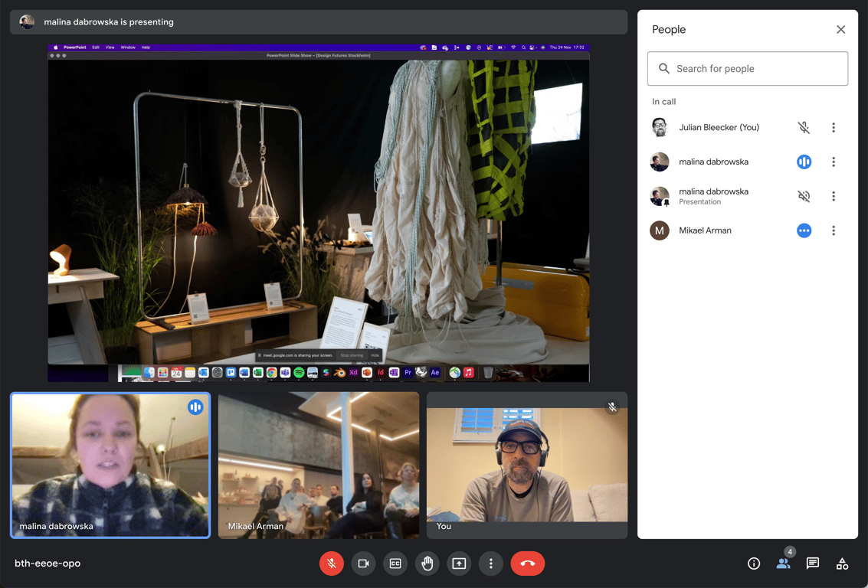Open Adobe InDesign in the shared dock
This screenshot has width=868, height=588.
click(x=381, y=373)
